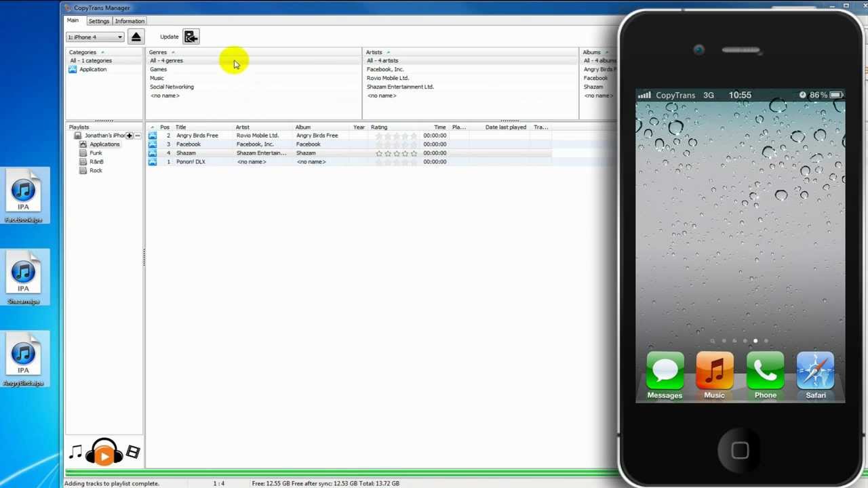Open Safari app on the iPhone
Image resolution: width=868 pixels, height=488 pixels.
coord(815,375)
